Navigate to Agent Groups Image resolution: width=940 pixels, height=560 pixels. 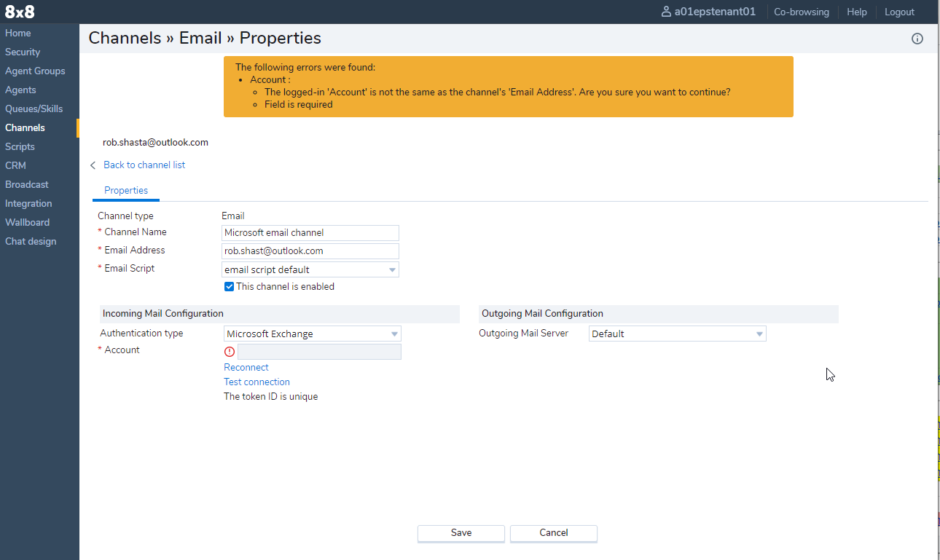coord(35,71)
